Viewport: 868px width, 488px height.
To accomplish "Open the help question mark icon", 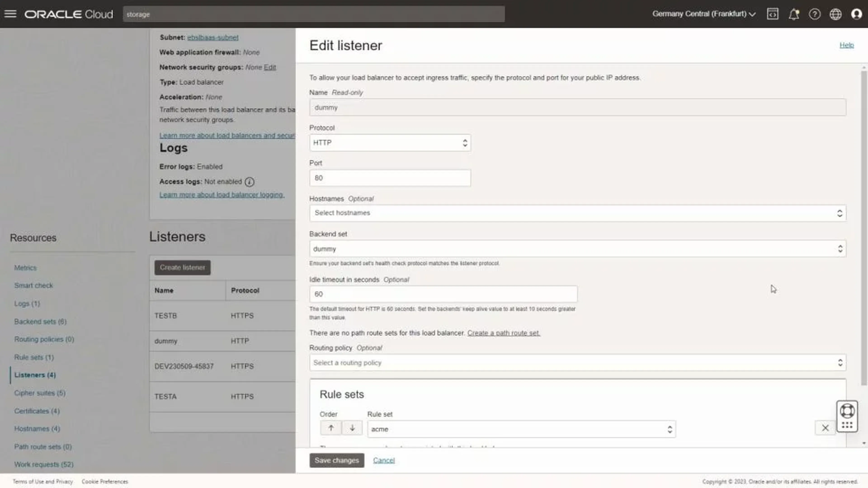I will 814,14.
